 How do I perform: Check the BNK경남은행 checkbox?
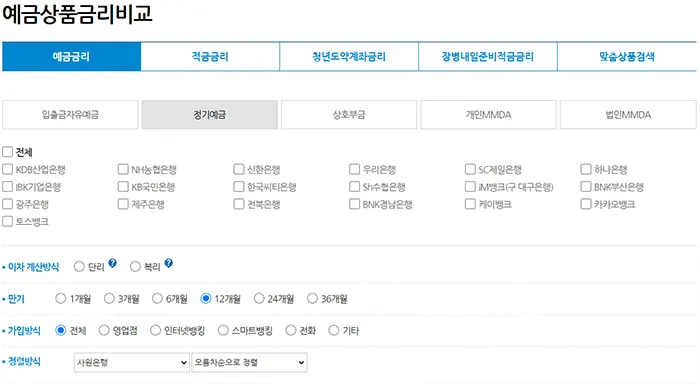pyautogui.click(x=354, y=204)
